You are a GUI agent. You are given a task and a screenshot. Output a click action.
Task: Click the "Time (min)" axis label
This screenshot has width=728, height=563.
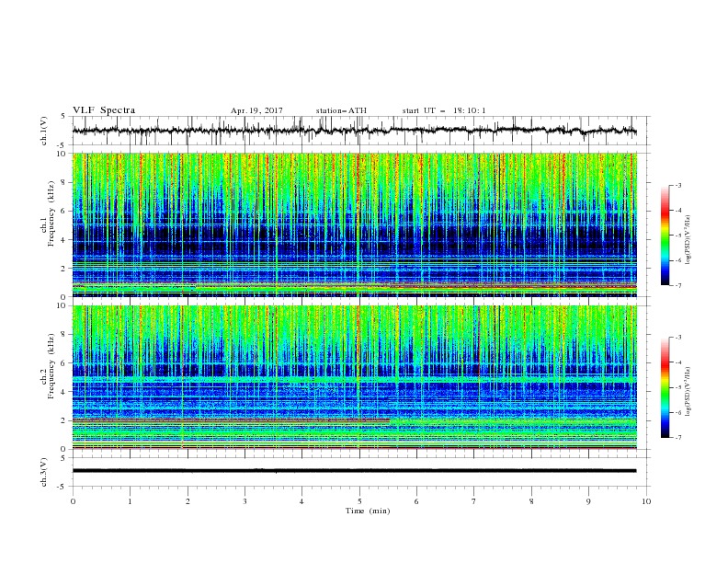tap(368, 511)
